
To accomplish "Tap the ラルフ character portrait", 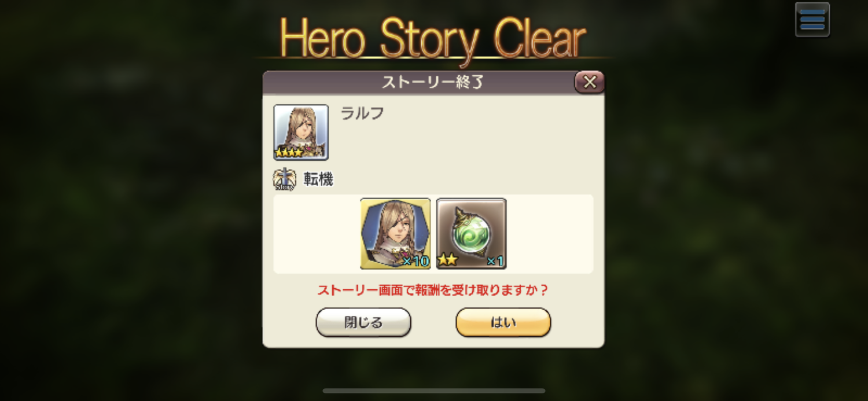I will pos(301,133).
